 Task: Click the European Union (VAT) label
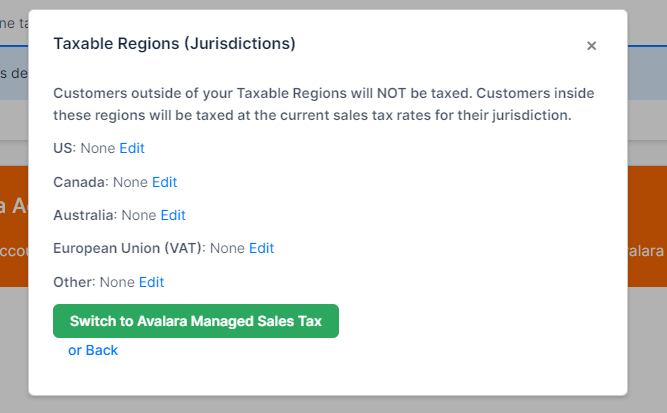tap(129, 248)
